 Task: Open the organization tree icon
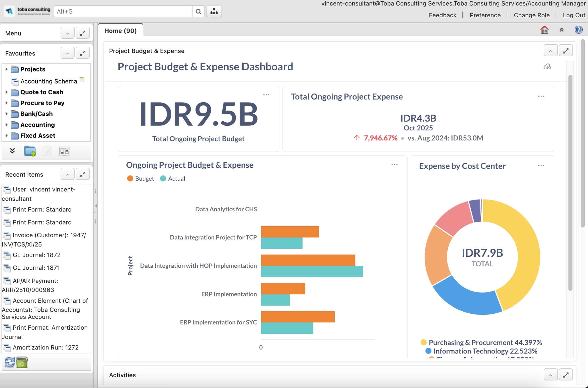tap(214, 12)
